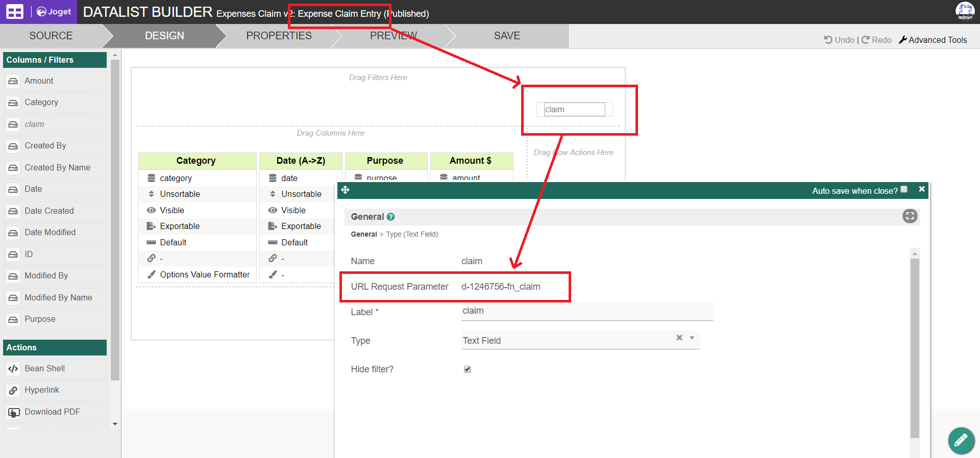This screenshot has height=458, width=980.
Task: Toggle Visible eye in Date column
Action: [x=273, y=210]
